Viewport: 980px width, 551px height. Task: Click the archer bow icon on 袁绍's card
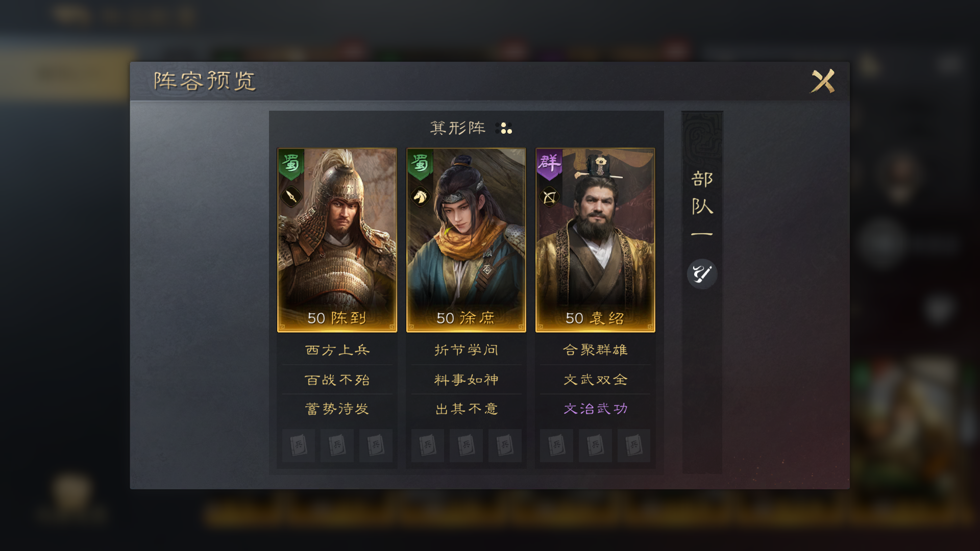pyautogui.click(x=549, y=196)
